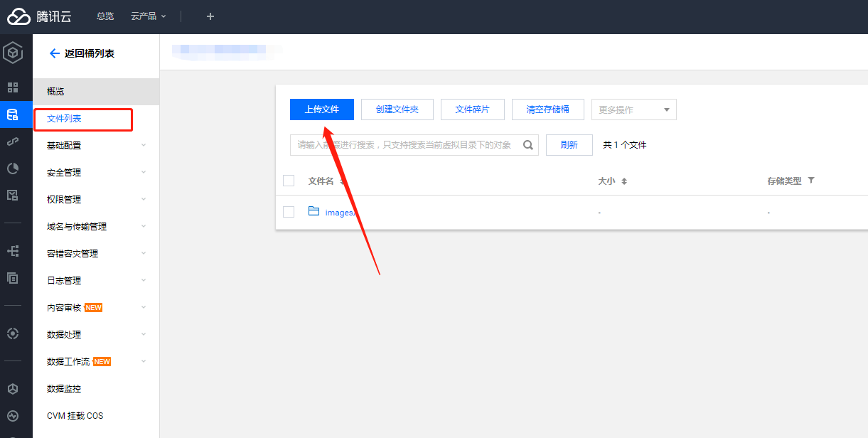Image resolution: width=868 pixels, height=438 pixels.
Task: Click the NEW badge beside 内容审核
Action: pos(94,308)
